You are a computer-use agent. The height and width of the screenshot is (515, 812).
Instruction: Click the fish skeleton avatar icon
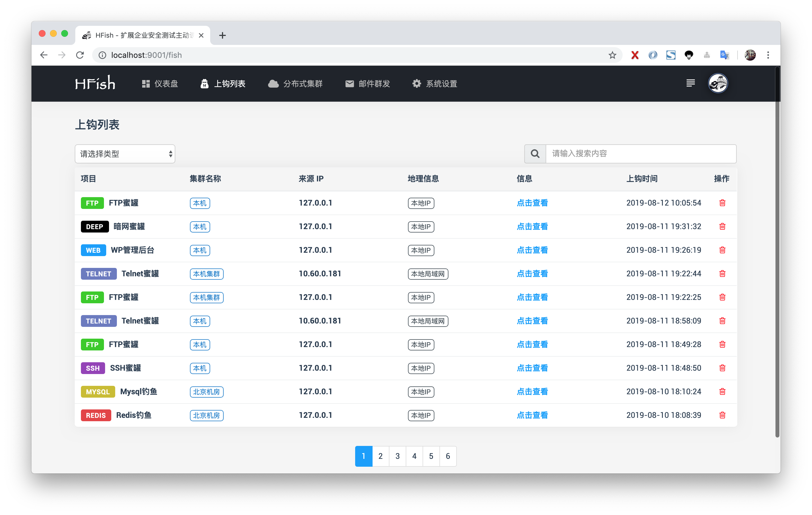pyautogui.click(x=718, y=83)
